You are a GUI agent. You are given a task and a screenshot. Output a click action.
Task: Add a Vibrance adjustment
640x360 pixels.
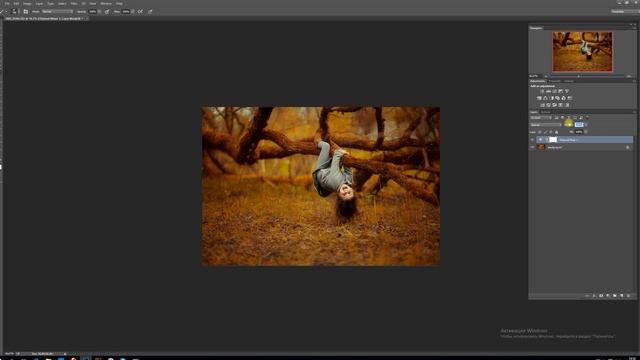click(567, 91)
